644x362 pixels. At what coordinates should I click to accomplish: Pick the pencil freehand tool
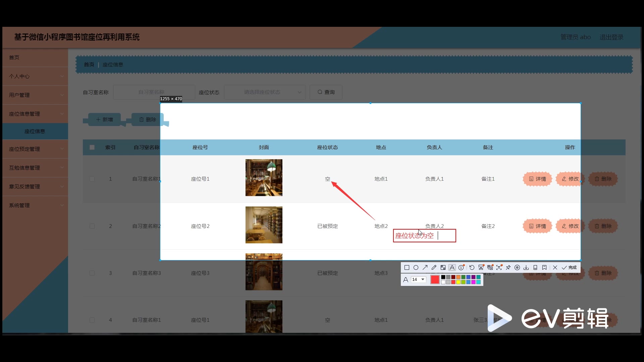tap(434, 267)
